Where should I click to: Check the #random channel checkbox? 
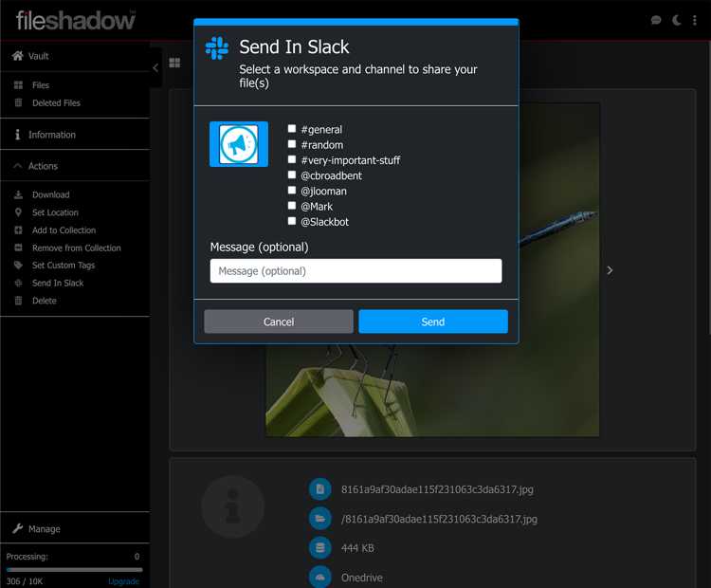(x=292, y=144)
